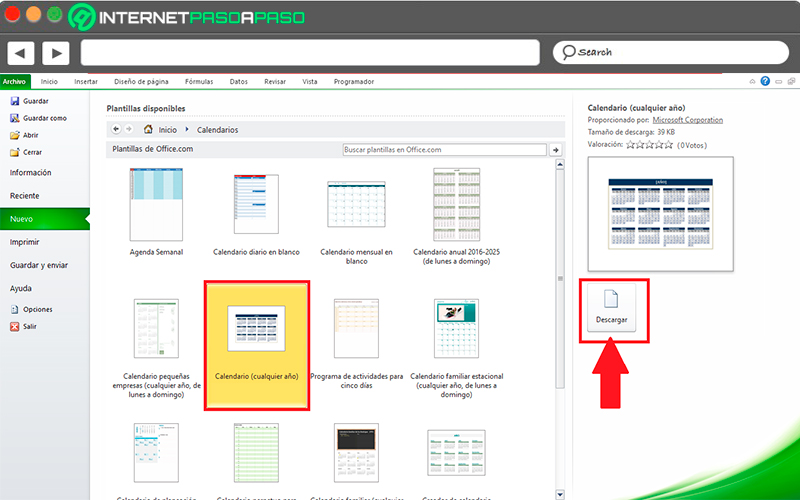Viewport: 800px width, 500px height.
Task: Select Nuevo in the backstage menu
Action: click(x=45, y=219)
